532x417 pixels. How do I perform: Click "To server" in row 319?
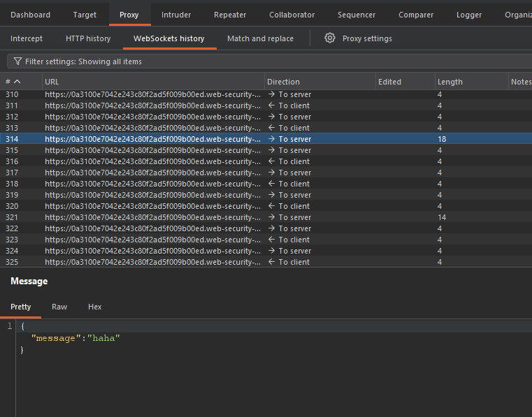click(x=295, y=195)
